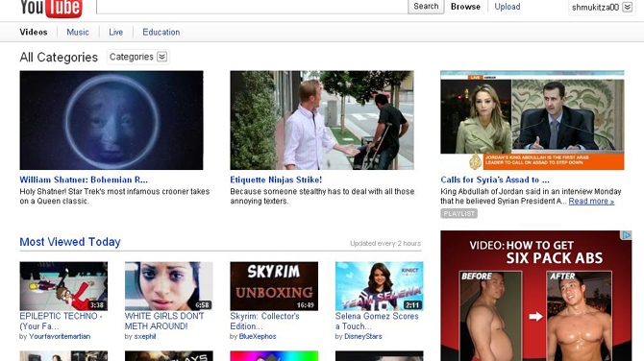Click the Selena Gomez Scores a Touch... title
The height and width of the screenshot is (361, 644).
pyautogui.click(x=377, y=322)
